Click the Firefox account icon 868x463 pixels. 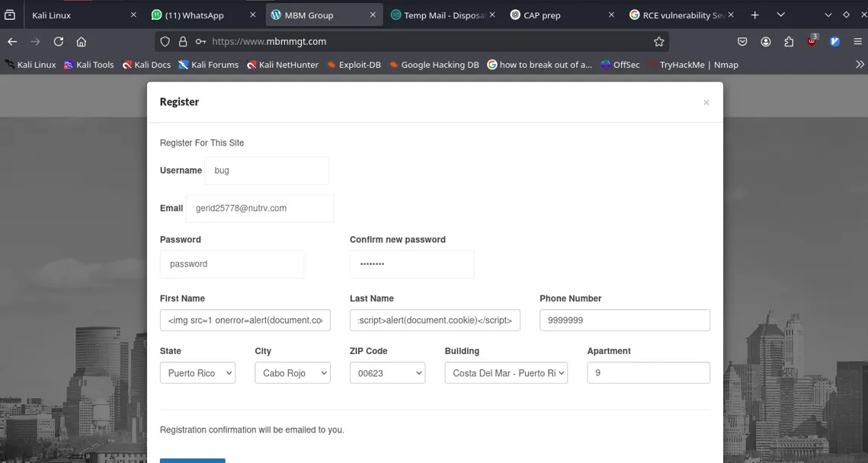tap(766, 42)
